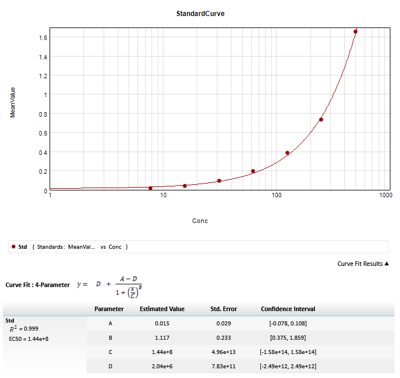
Task: Click the Std row label in the results table
Action: [10, 321]
